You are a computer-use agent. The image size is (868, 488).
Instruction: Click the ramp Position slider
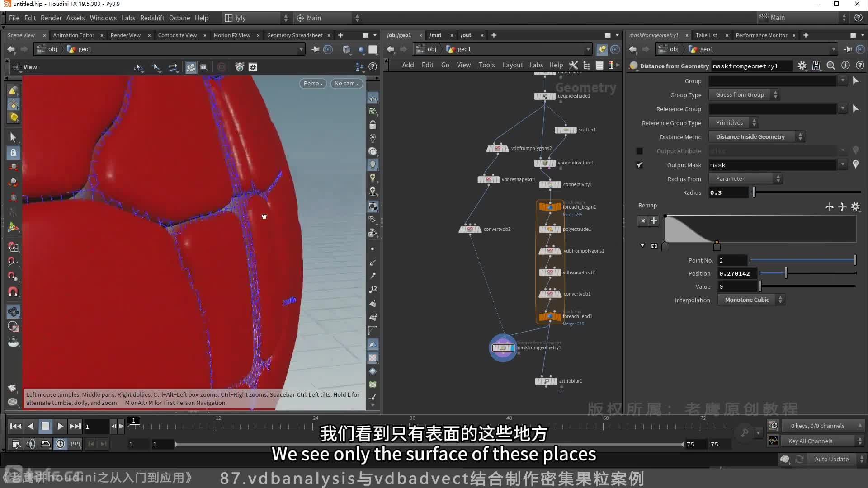pos(807,273)
